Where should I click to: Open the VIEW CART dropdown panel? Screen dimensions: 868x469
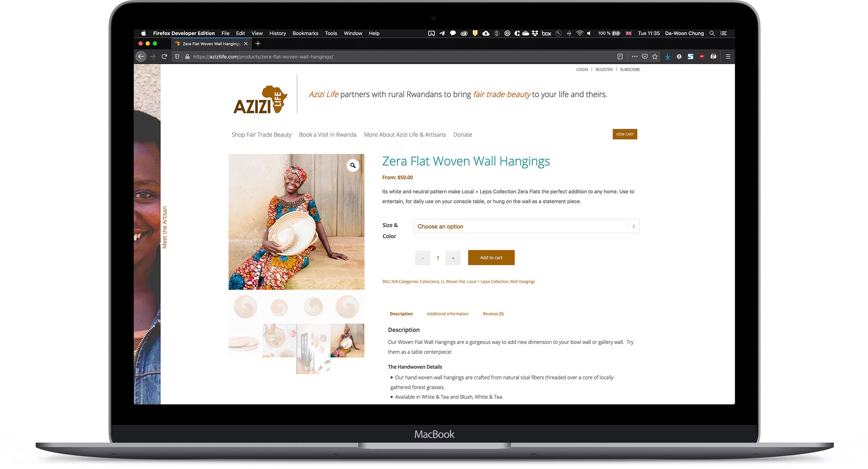click(x=625, y=134)
